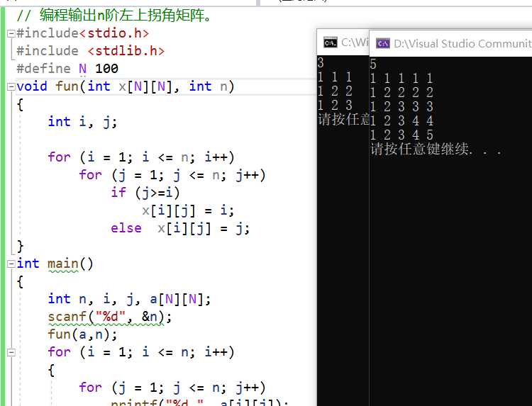Click the input value 5 in right console
532x406 pixels.
(373, 64)
